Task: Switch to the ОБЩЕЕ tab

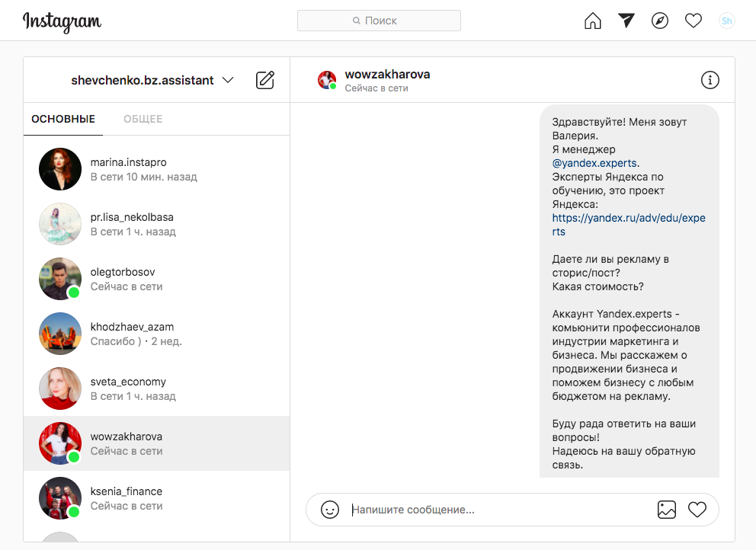Action: [143, 119]
